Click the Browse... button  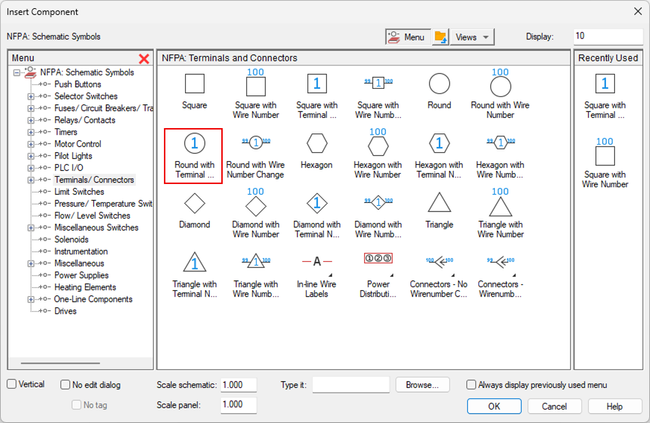422,385
